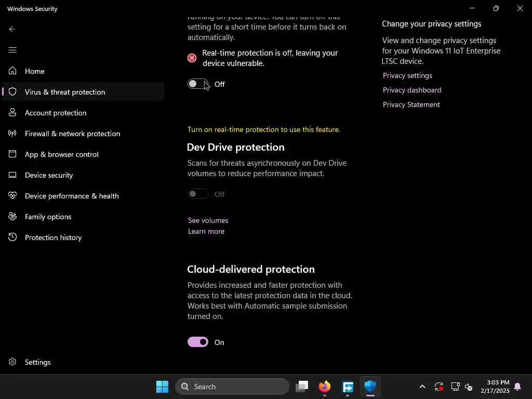
Task: Click the back arrow icon
Action: [12, 29]
